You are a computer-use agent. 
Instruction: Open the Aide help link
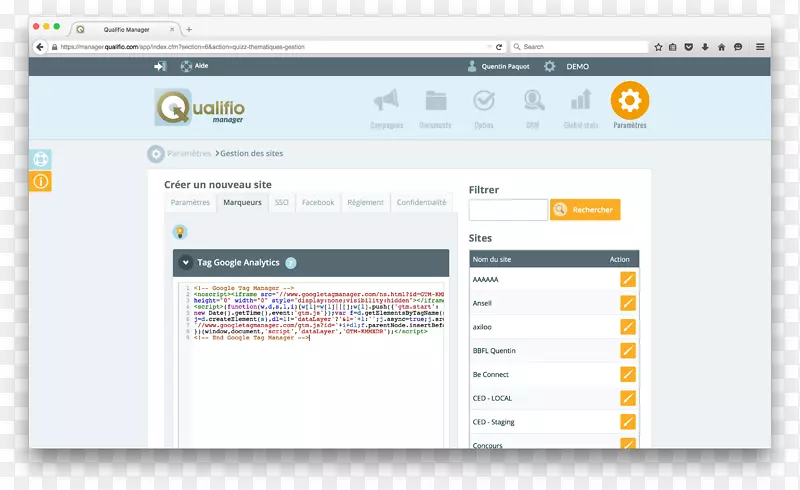(194, 66)
